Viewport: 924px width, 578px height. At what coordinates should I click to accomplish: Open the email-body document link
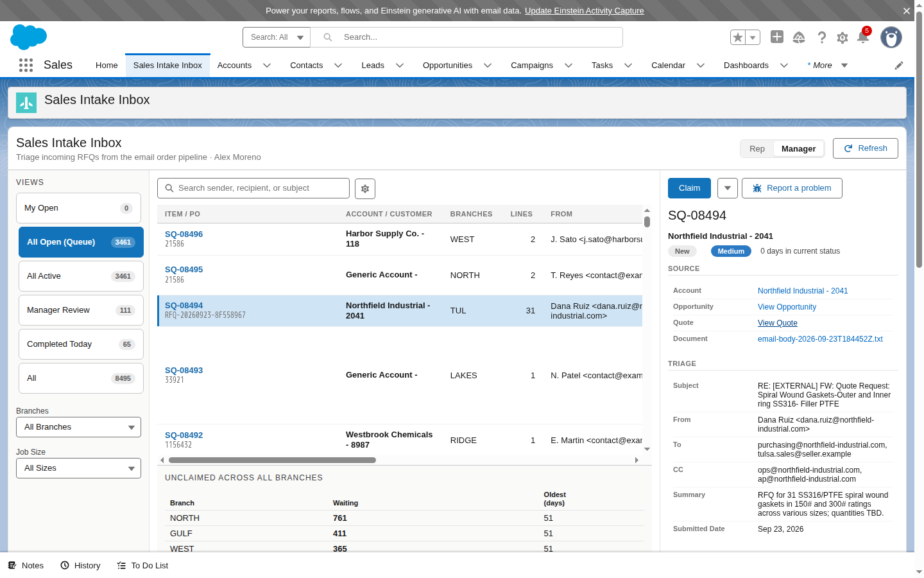(819, 340)
